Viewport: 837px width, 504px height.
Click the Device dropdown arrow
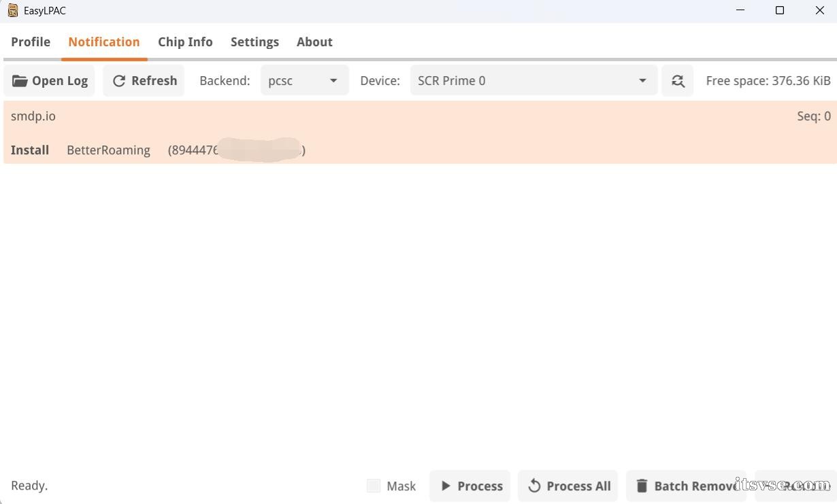coord(642,81)
